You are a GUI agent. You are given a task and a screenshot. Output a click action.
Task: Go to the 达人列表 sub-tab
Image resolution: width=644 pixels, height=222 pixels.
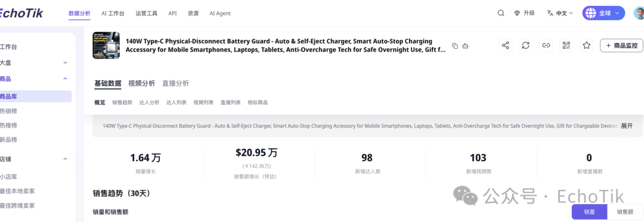177,102
